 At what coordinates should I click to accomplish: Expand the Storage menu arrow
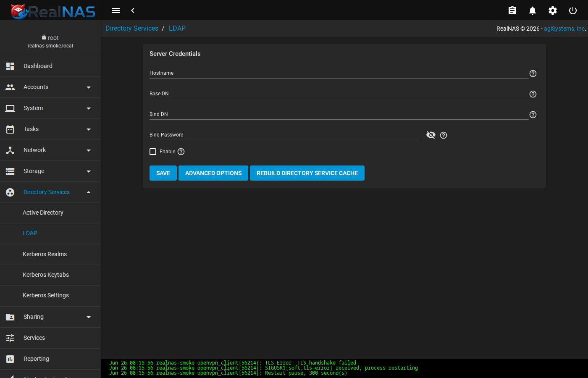tap(89, 171)
